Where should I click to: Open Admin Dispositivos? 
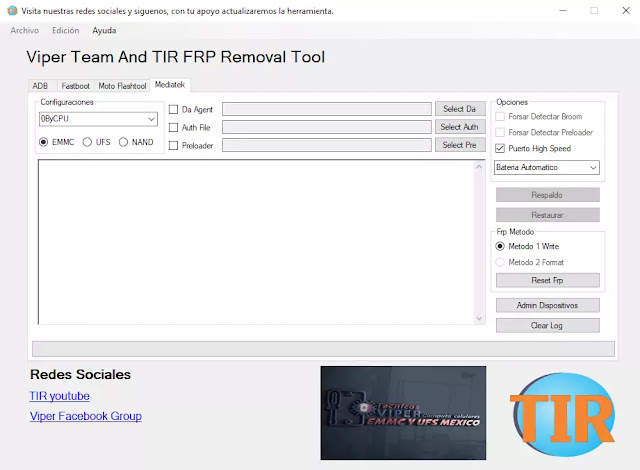click(x=548, y=305)
